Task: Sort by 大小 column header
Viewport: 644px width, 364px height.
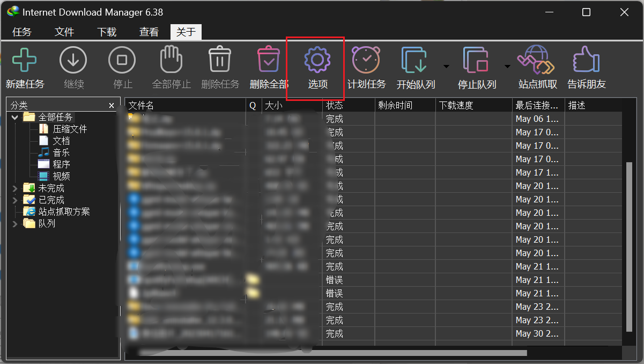Action: coord(292,106)
